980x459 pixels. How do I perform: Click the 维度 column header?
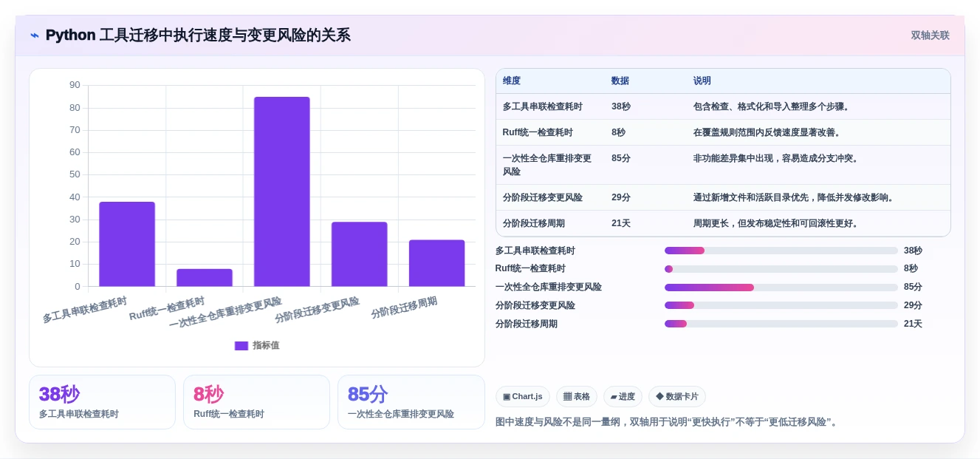tap(512, 81)
